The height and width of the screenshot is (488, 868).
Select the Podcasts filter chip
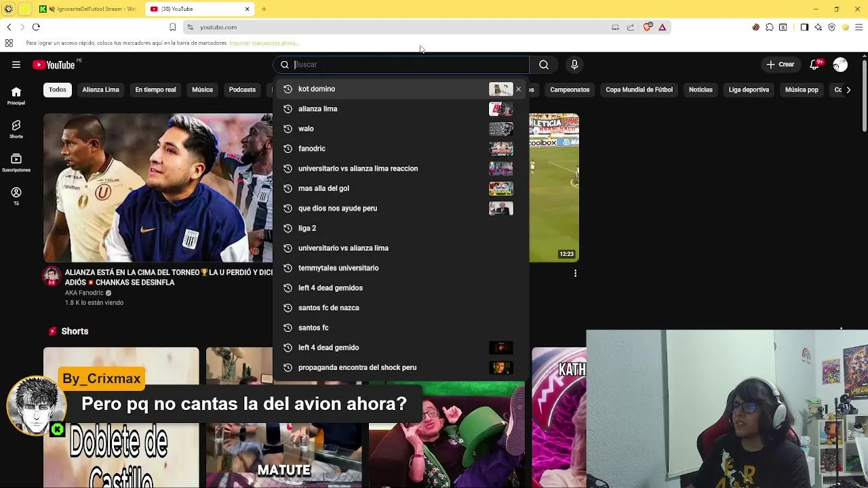tap(242, 89)
